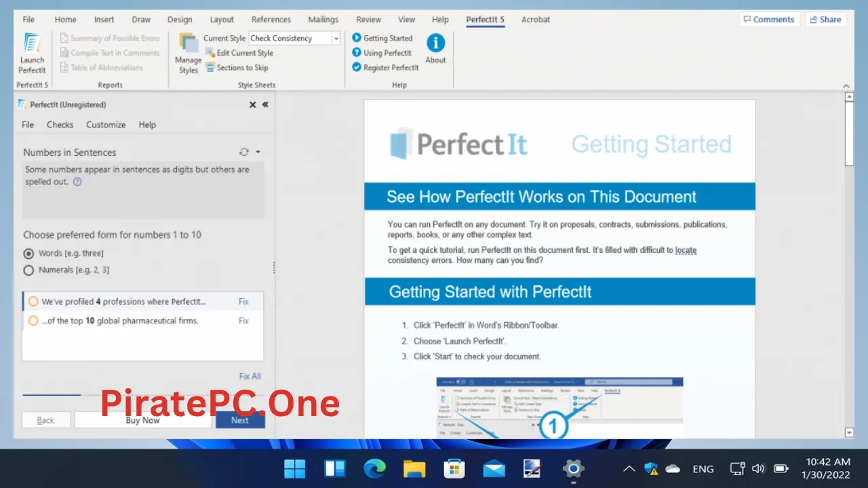Click the Back button
The width and height of the screenshot is (868, 488).
(x=45, y=420)
